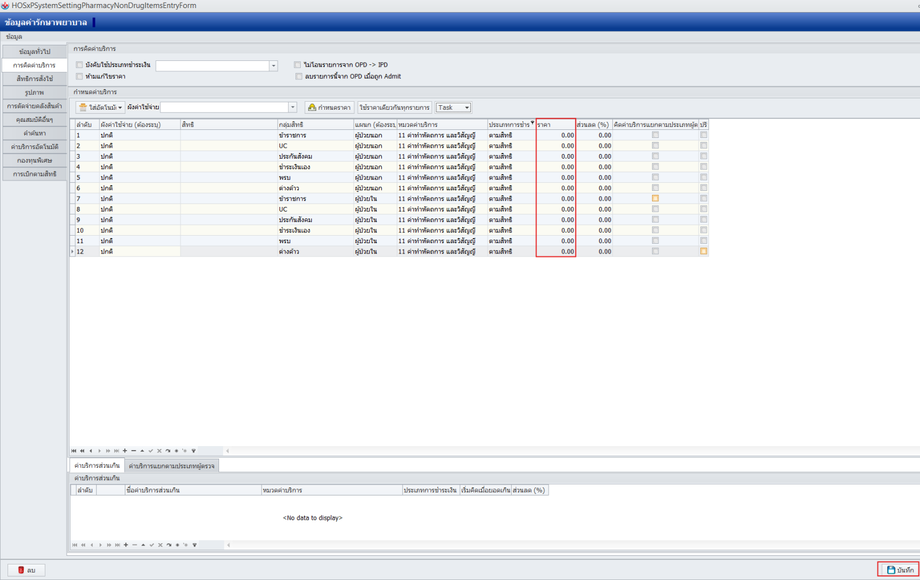Delete row with main grid minus icon

point(134,451)
